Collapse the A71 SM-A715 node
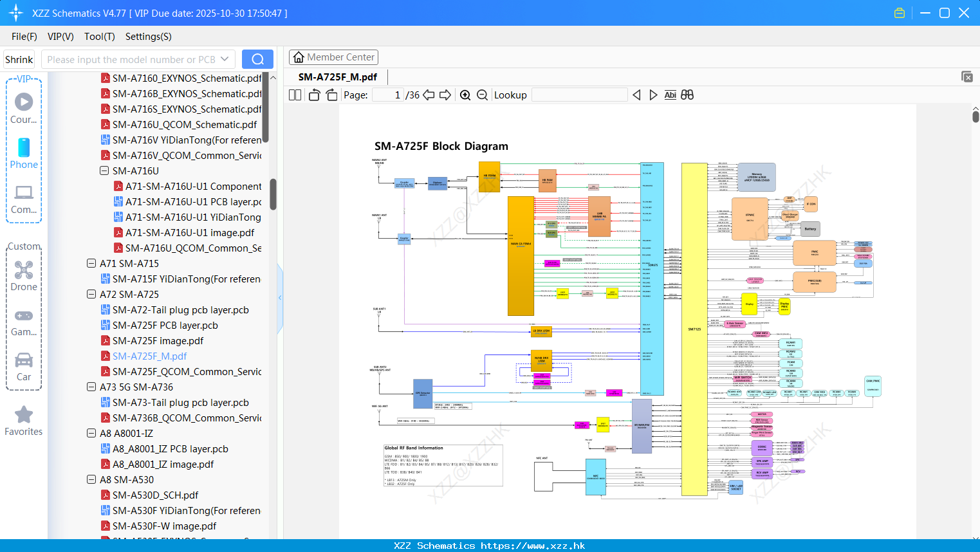980x552 pixels. 91,263
